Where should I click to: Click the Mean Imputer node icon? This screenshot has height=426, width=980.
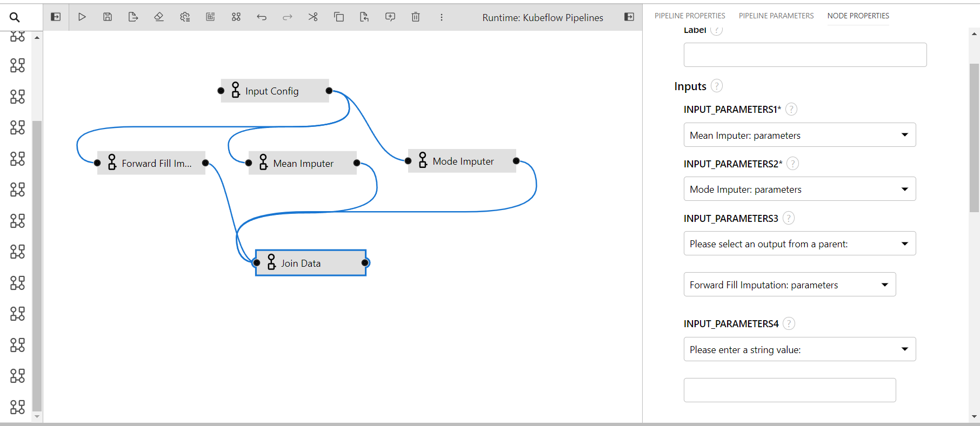point(263,162)
